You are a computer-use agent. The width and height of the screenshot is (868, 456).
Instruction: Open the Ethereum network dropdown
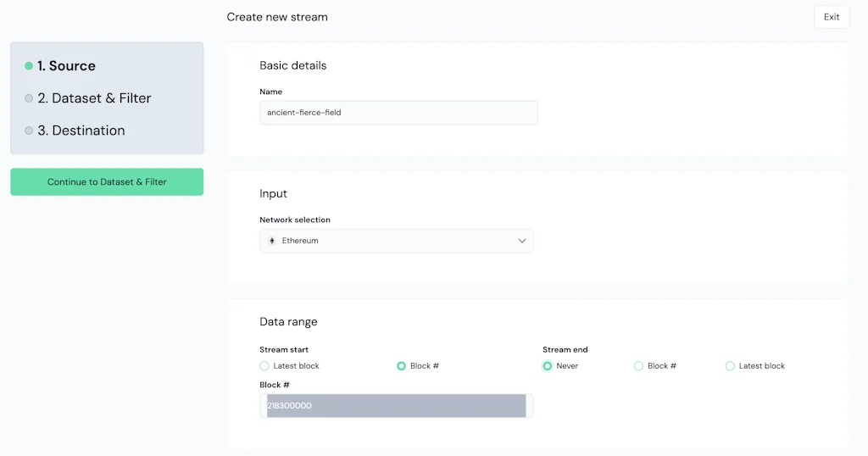(396, 241)
